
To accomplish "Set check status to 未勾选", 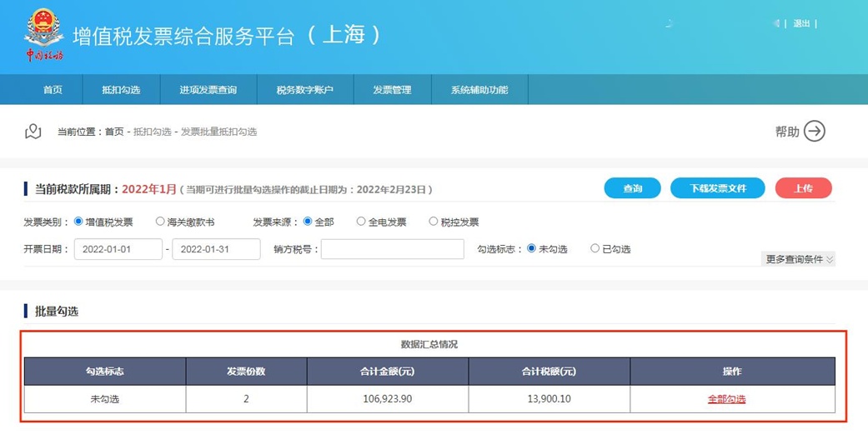I will [x=532, y=248].
